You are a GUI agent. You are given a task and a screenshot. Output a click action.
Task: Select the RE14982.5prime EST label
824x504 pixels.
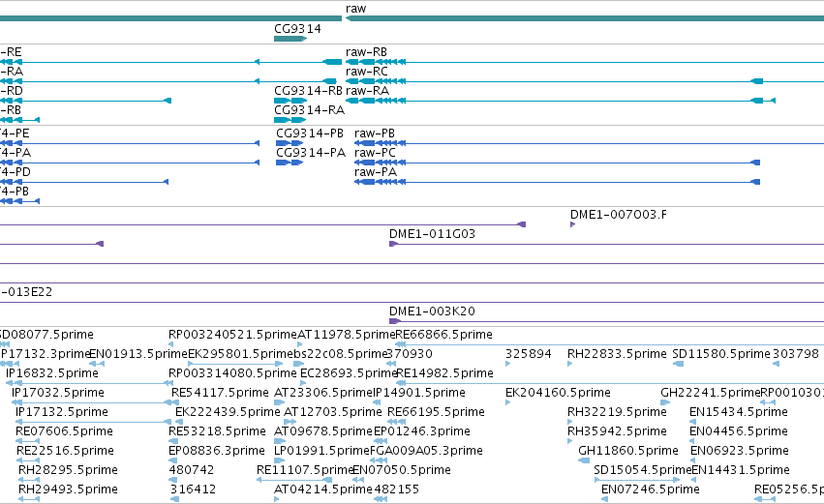click(x=444, y=373)
